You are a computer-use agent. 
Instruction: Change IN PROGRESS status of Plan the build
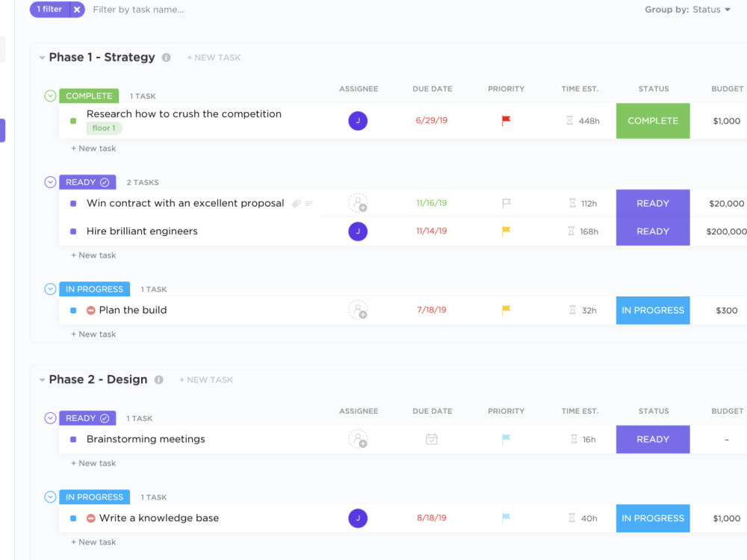[653, 311]
